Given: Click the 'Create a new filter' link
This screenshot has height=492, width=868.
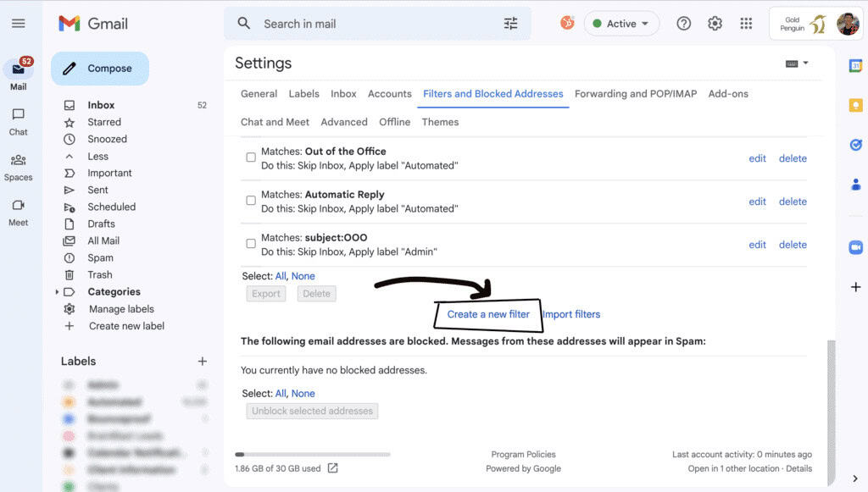Looking at the screenshot, I should pyautogui.click(x=488, y=314).
